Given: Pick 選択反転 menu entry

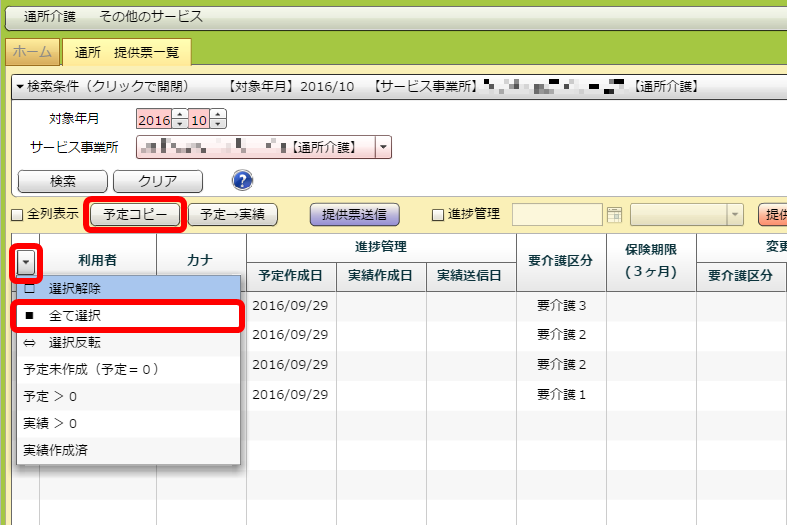Looking at the screenshot, I should tap(74, 342).
